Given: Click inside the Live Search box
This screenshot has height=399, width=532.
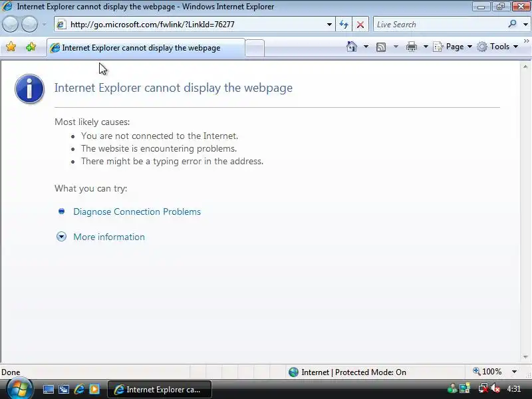Looking at the screenshot, I should point(440,25).
